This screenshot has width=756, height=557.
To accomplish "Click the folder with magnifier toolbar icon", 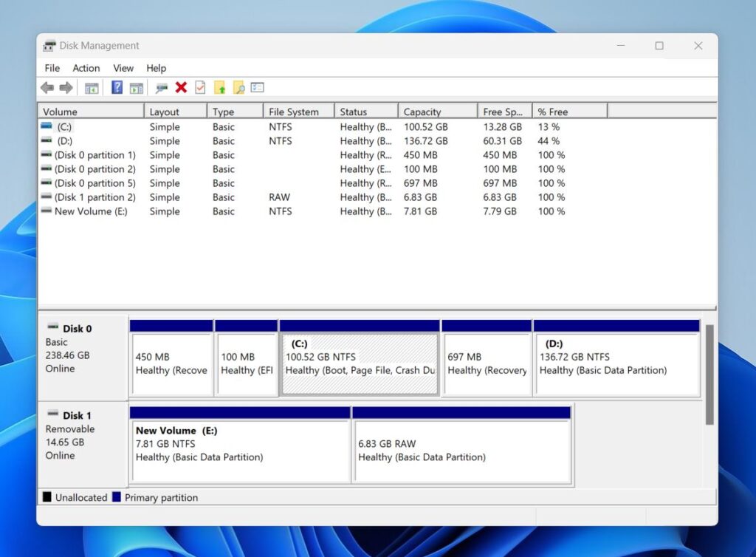I will [x=238, y=87].
